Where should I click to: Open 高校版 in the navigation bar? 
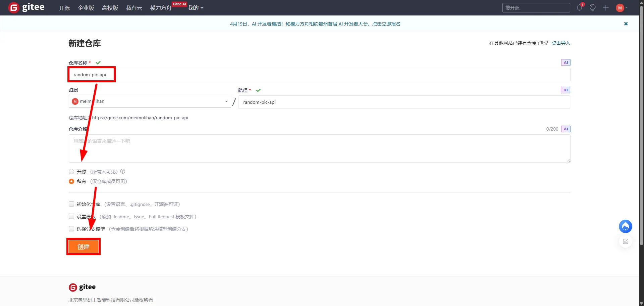click(110, 8)
